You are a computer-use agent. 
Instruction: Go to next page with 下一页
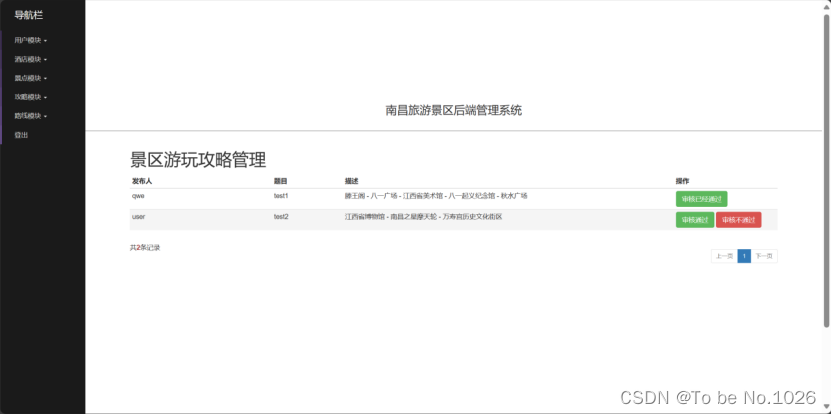click(x=764, y=256)
